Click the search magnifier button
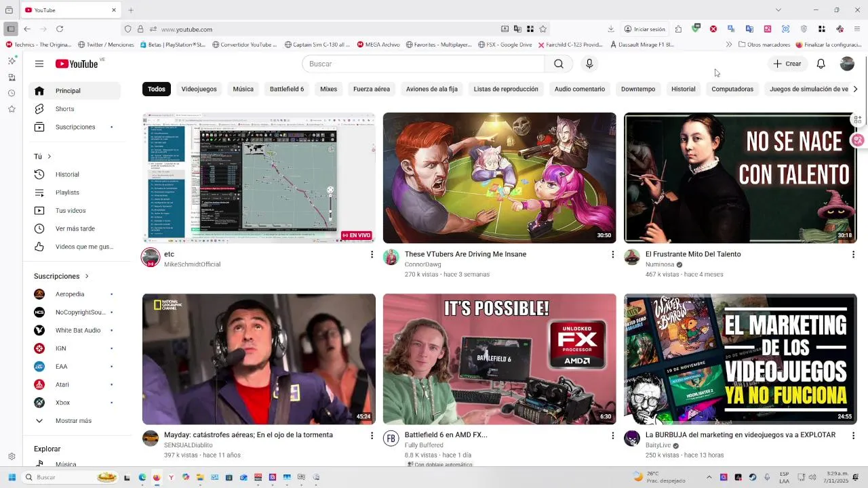Viewport: 868px width, 488px height. pyautogui.click(x=558, y=64)
